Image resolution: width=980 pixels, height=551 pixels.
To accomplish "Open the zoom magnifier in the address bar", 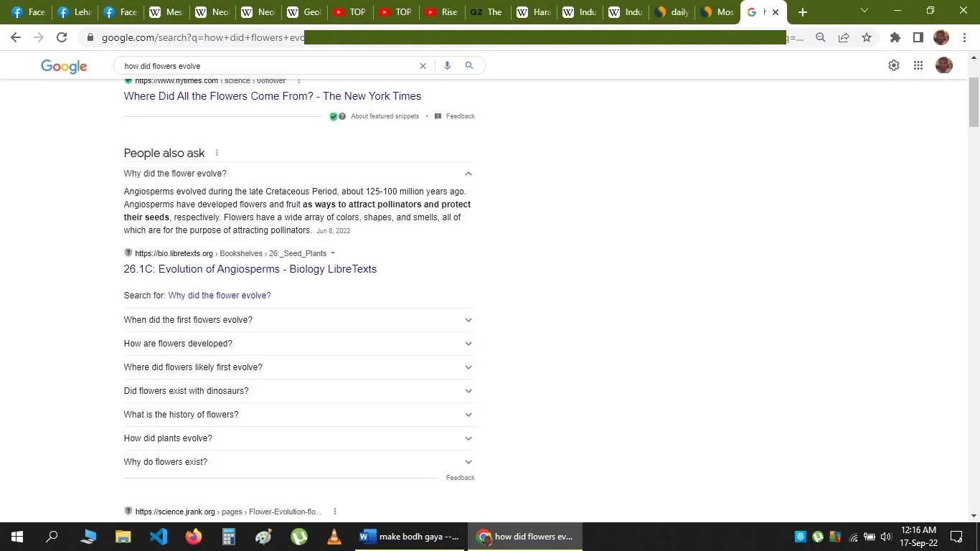I will click(821, 37).
